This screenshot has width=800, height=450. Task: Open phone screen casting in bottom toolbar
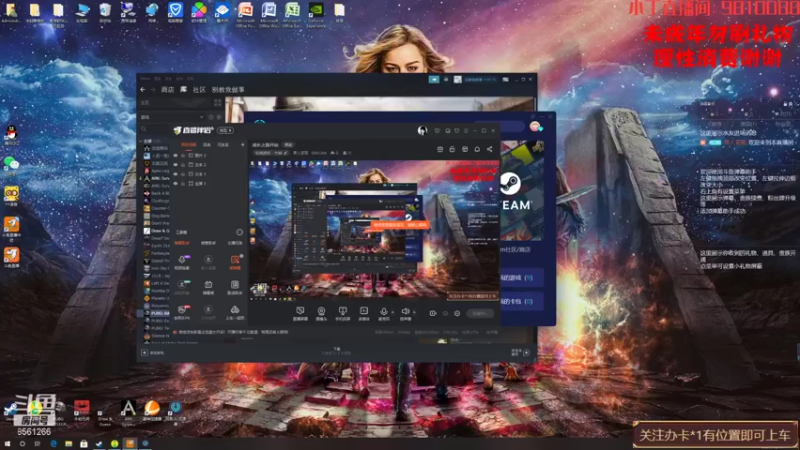coord(342,313)
